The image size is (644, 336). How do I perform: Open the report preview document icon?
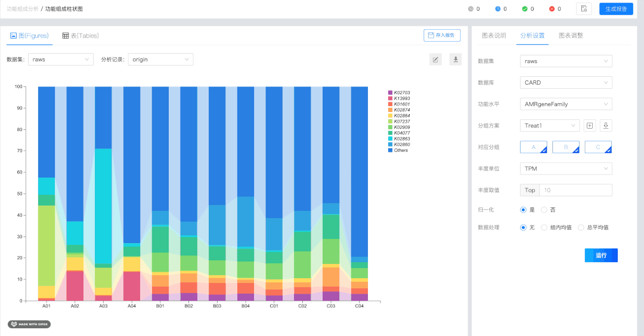coord(584,8)
